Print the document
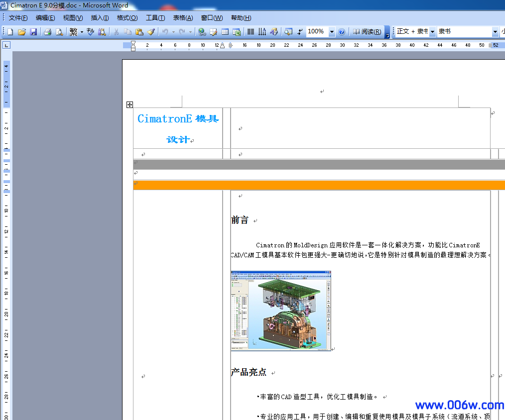505x420 pixels. coord(48,32)
